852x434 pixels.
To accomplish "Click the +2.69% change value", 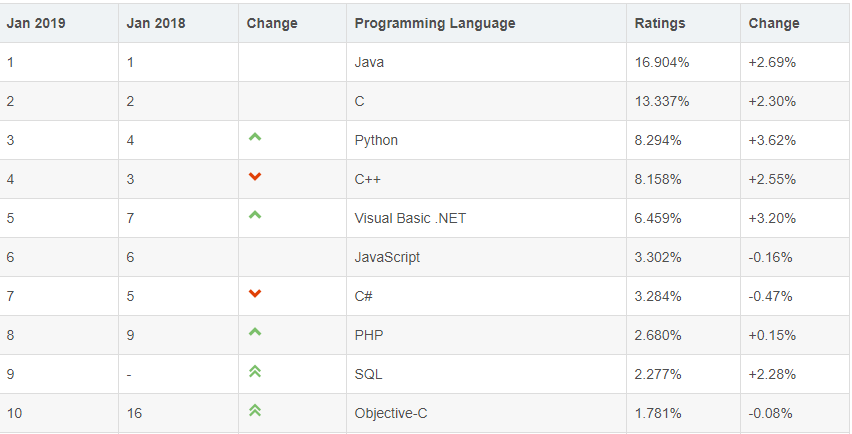I will click(x=772, y=62).
